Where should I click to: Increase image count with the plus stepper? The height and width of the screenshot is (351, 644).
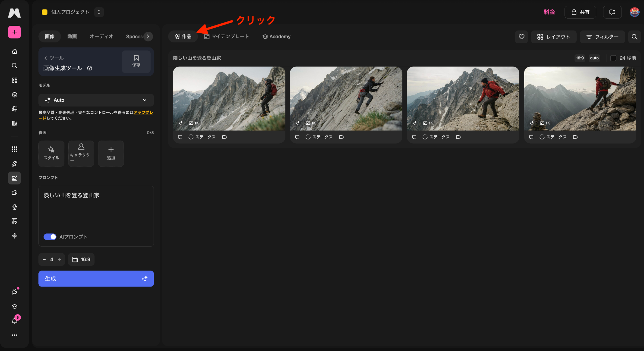(x=59, y=260)
